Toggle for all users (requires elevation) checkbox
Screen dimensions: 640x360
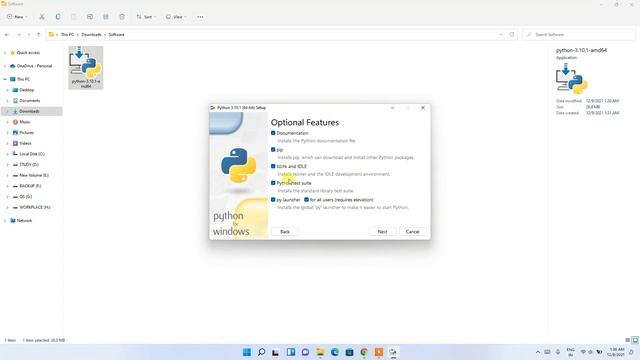click(307, 200)
